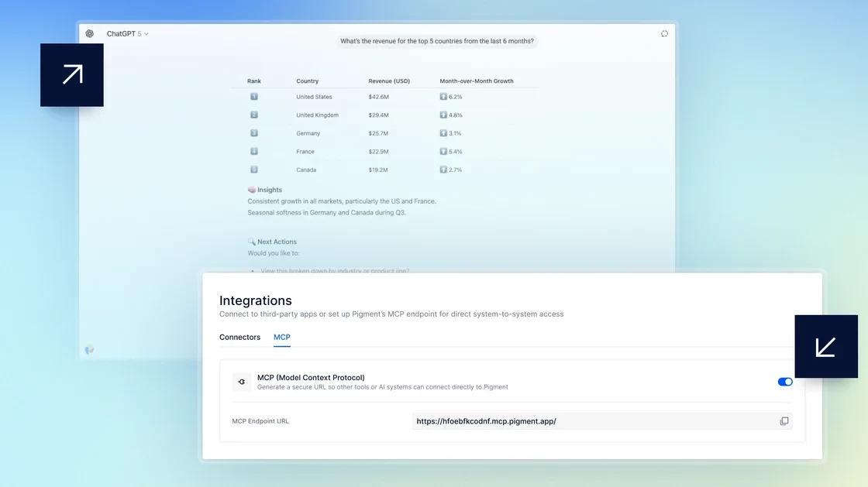Click the $29.4M revenue value
This screenshot has height=487, width=868.
[379, 115]
